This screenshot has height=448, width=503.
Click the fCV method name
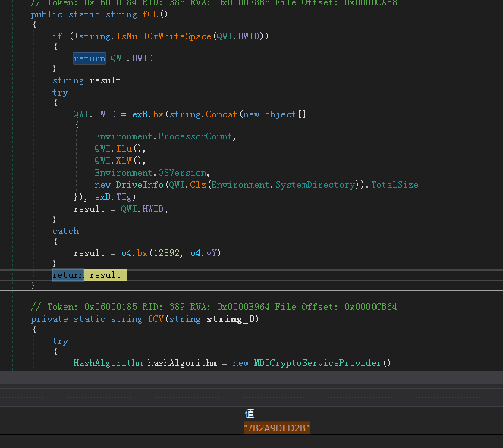156,319
